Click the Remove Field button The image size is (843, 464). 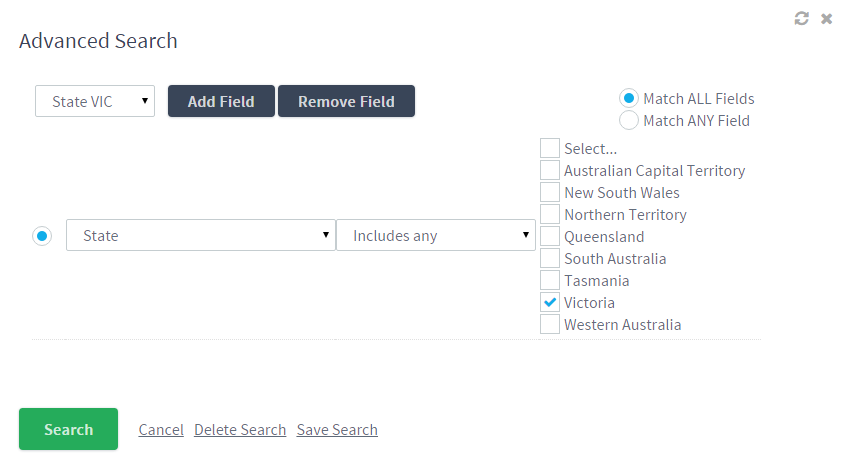[346, 101]
